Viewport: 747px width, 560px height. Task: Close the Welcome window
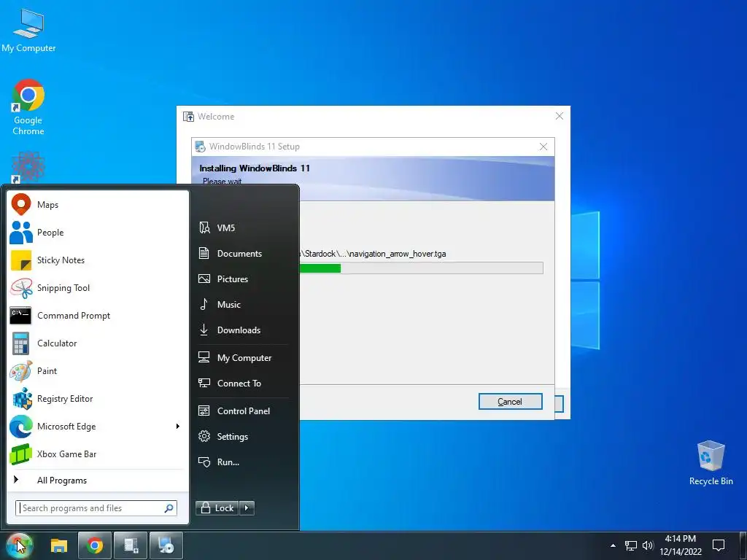(560, 116)
